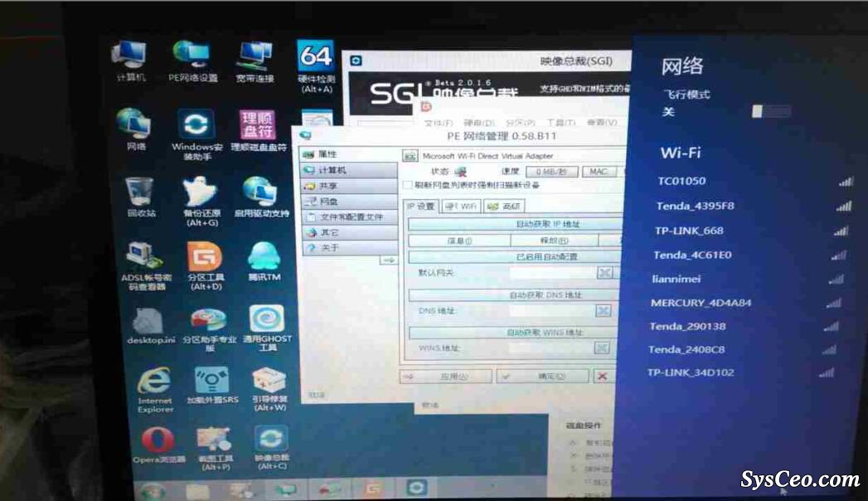Screen dimensions: 868x501
Task: Launch 引导修复 (Alt+W) icon
Action: coord(269,390)
